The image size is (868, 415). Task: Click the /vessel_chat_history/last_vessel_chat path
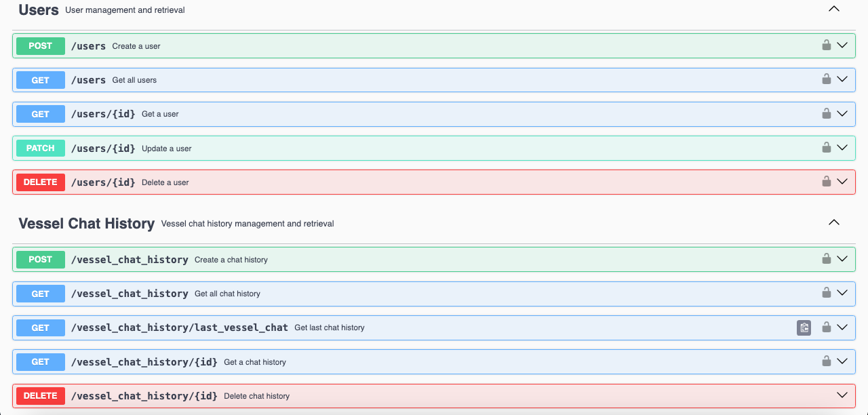(x=179, y=328)
